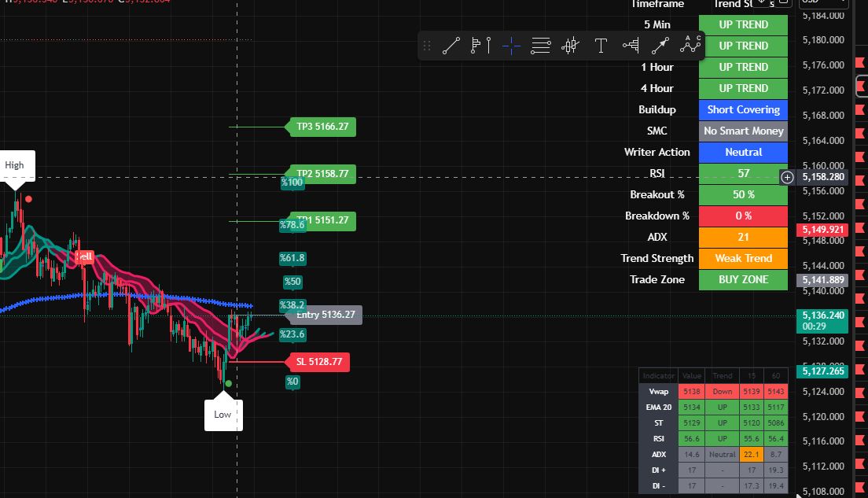Select the Fixed Range Volume Profile tool
This screenshot has width=868, height=498.
[x=480, y=46]
